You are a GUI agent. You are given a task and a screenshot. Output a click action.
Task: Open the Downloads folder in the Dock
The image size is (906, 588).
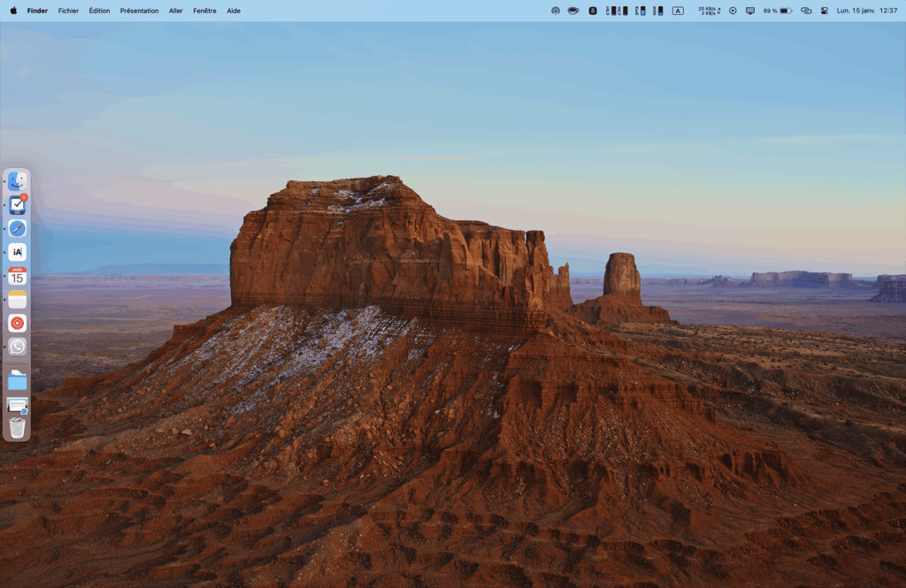pyautogui.click(x=19, y=380)
